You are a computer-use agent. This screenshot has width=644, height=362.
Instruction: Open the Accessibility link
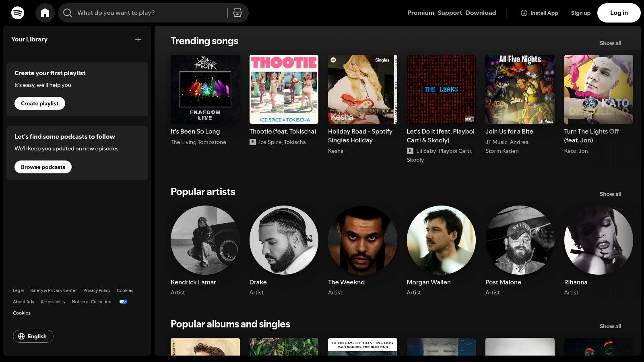53,302
